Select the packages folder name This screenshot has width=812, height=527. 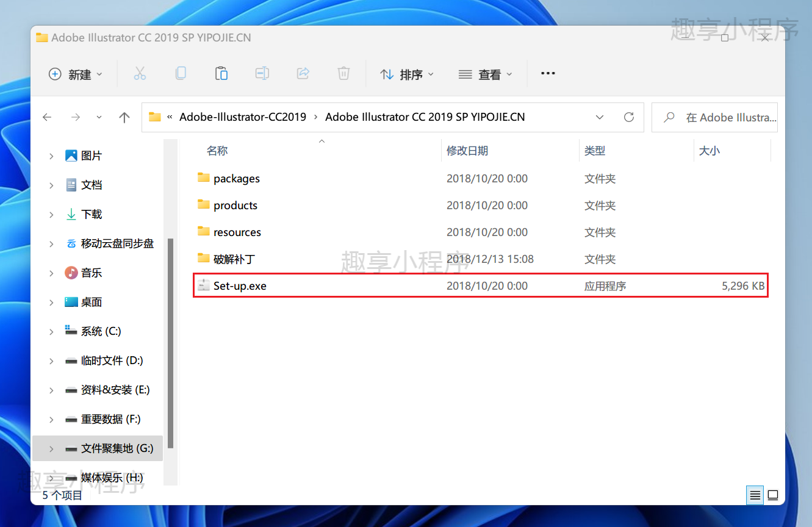pyautogui.click(x=237, y=178)
